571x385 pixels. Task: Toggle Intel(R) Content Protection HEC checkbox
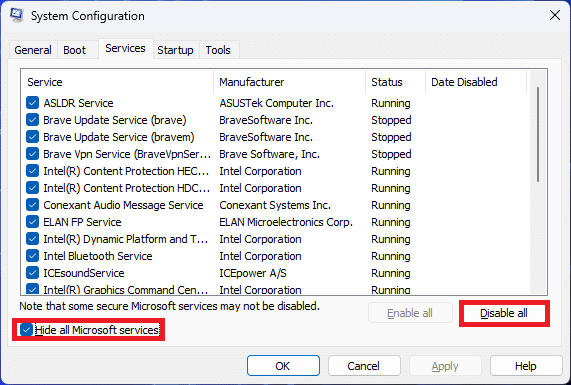pyautogui.click(x=32, y=171)
